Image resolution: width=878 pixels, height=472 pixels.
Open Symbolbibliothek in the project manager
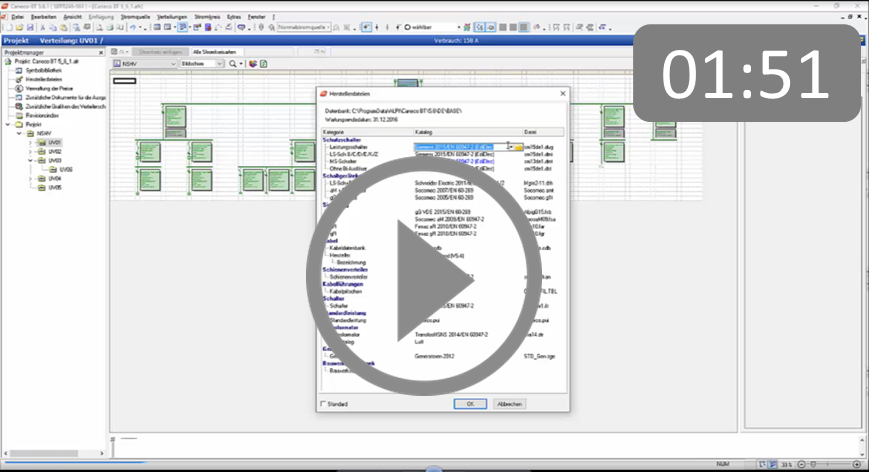coord(42,71)
